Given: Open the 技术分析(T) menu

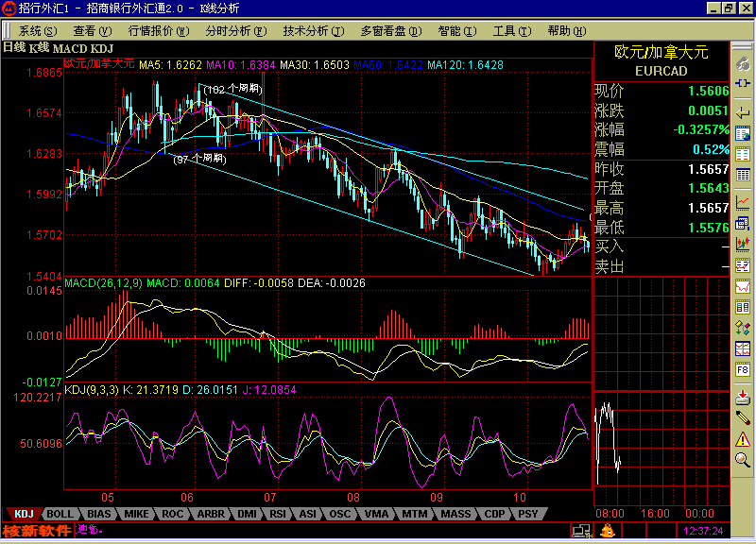Looking at the screenshot, I should pos(314,31).
